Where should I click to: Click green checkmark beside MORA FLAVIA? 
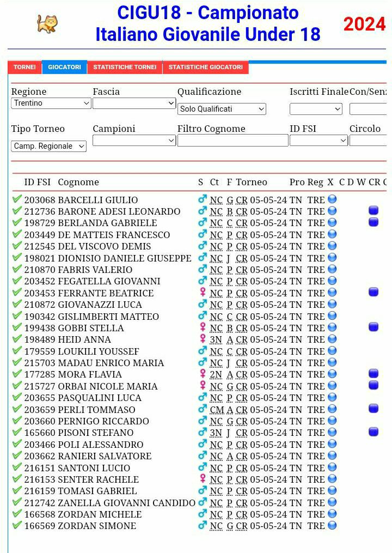point(17,374)
